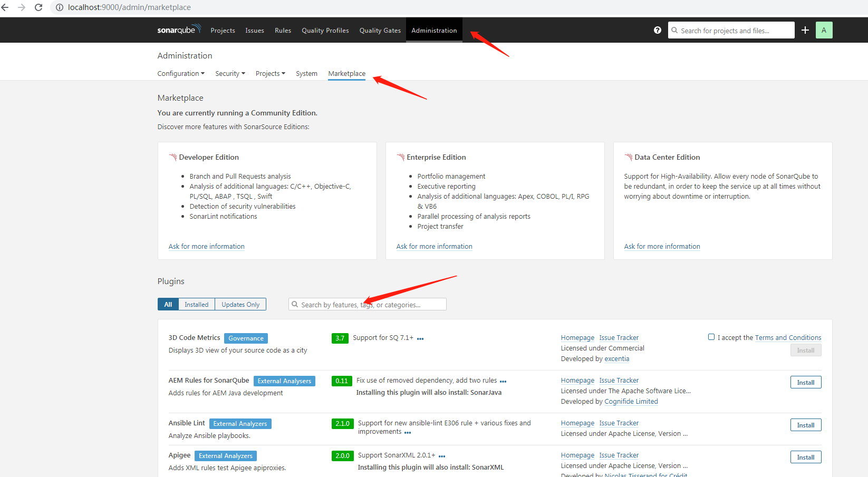Viewport: 868px width, 477px height.
Task: Click the SonarQube logo
Action: [179, 30]
